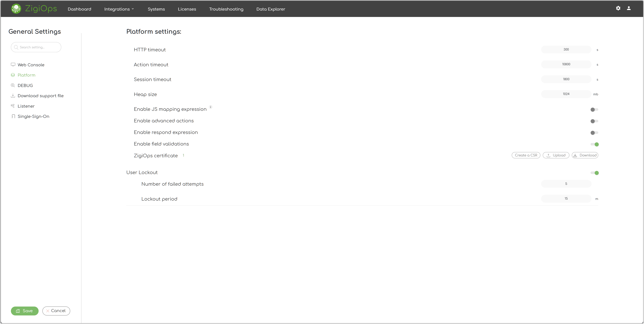Click the user profile icon
644x324 pixels.
(629, 8)
